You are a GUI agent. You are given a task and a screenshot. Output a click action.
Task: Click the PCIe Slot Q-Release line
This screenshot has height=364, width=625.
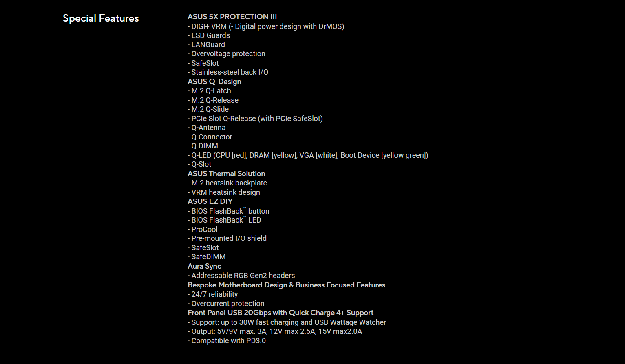coord(255,119)
